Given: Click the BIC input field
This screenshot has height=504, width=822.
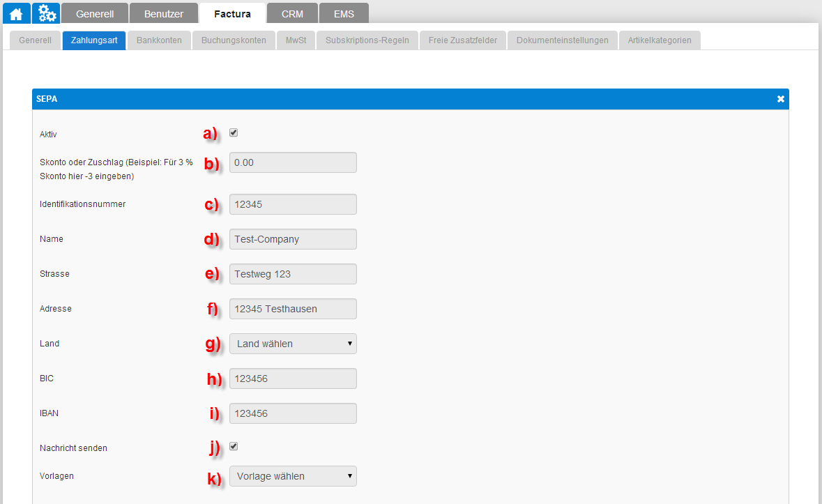Looking at the screenshot, I should pos(293,379).
